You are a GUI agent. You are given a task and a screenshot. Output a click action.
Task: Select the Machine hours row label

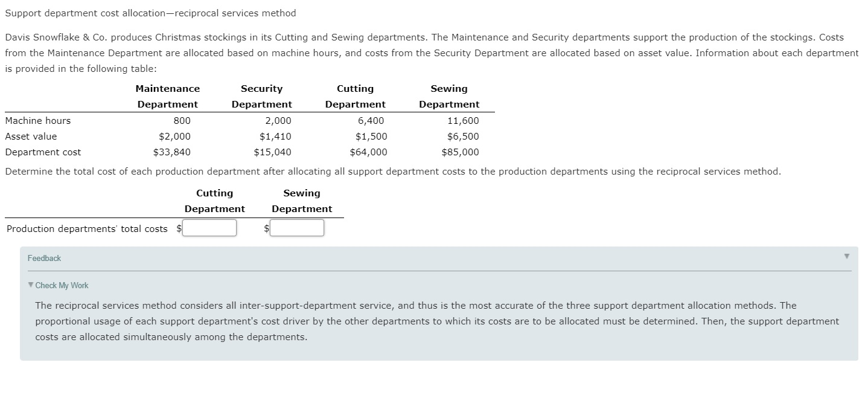pyautogui.click(x=37, y=120)
